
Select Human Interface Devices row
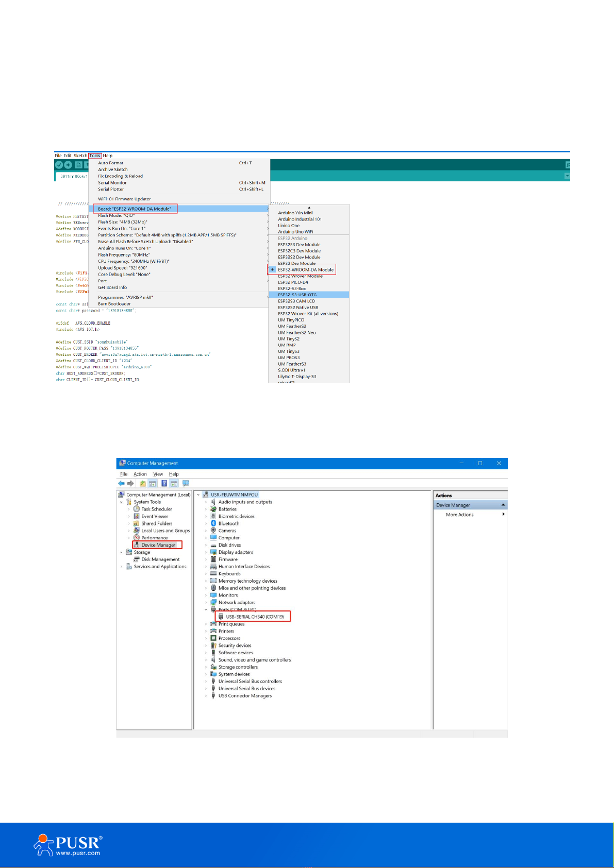244,567
